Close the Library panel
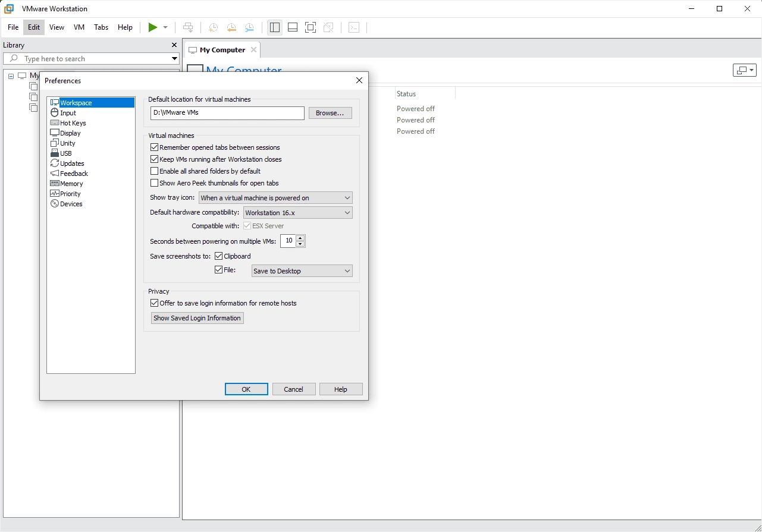Image resolution: width=762 pixels, height=532 pixels. click(174, 45)
